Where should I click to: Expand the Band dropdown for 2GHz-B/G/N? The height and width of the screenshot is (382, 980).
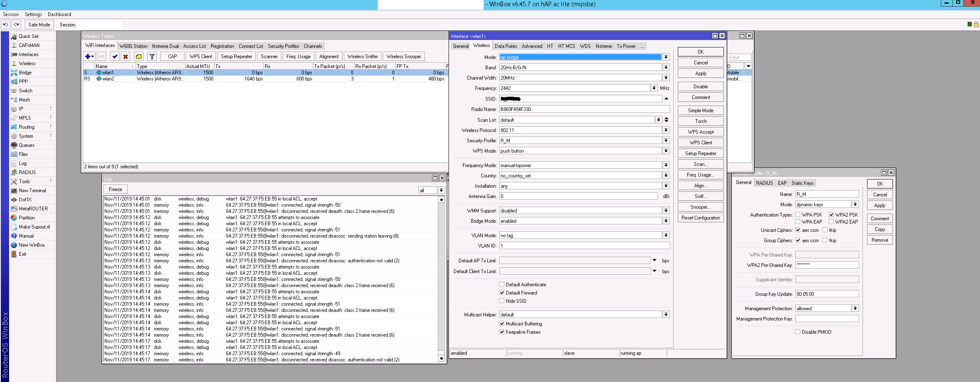tap(665, 67)
